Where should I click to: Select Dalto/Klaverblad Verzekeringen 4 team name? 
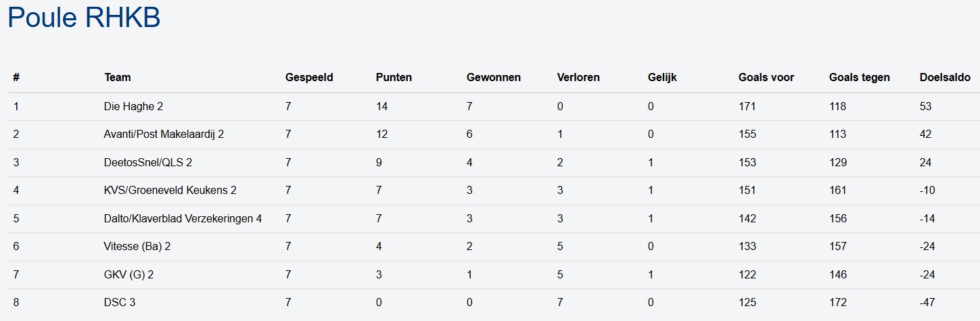(x=183, y=218)
